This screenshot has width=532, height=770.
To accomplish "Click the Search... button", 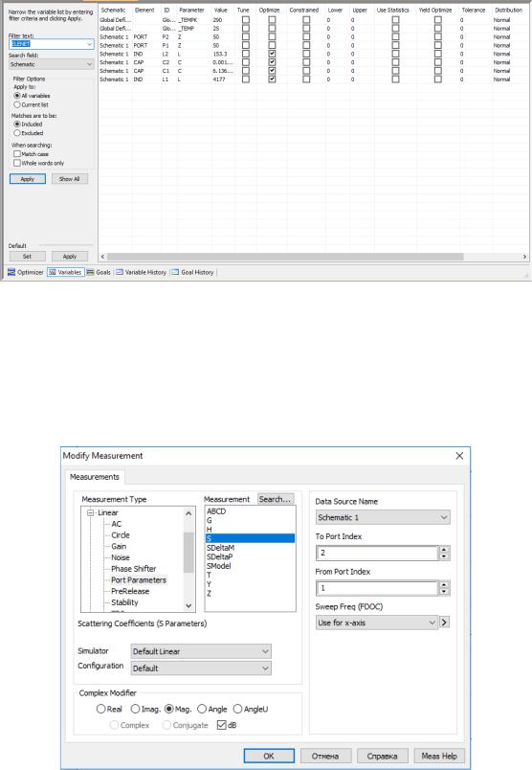I will (276, 499).
